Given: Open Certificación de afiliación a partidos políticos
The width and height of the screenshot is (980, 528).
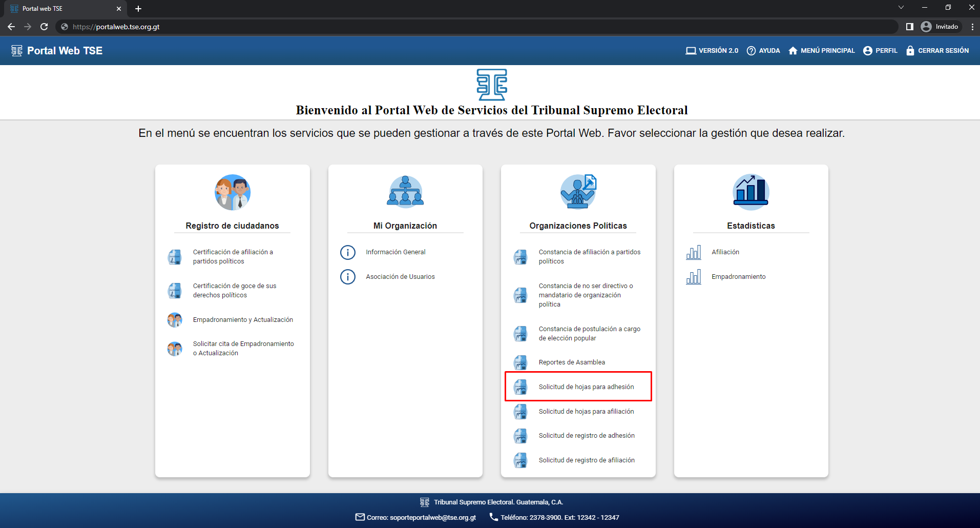Looking at the screenshot, I should pyautogui.click(x=233, y=257).
